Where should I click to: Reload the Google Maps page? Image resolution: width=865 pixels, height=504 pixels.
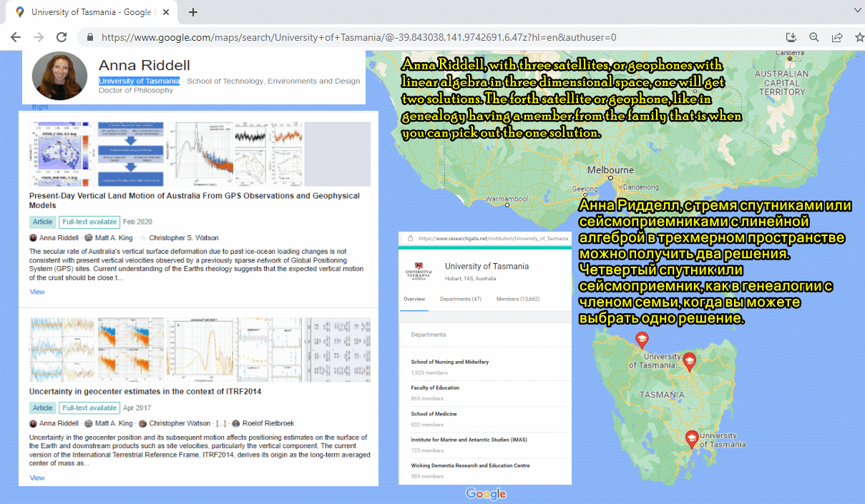click(x=62, y=37)
